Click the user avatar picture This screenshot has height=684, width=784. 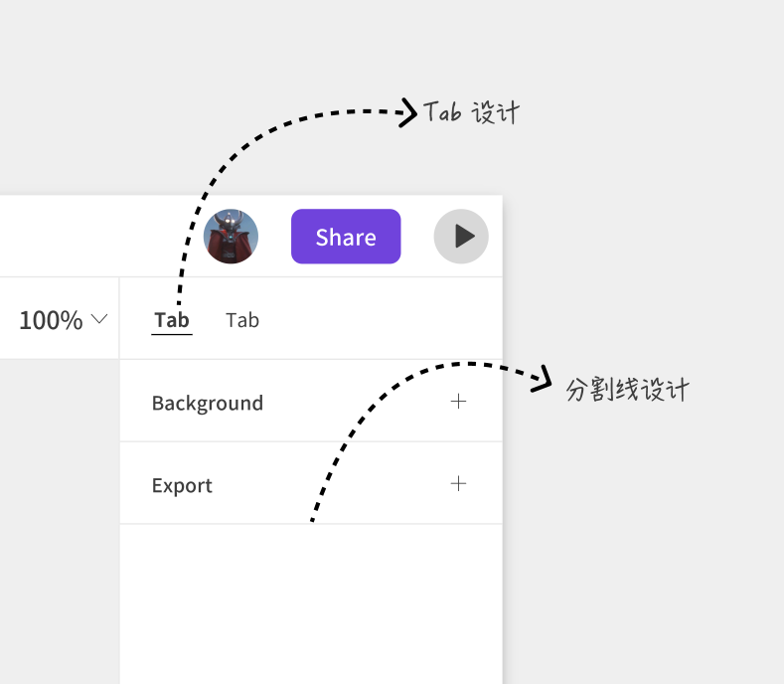click(231, 237)
